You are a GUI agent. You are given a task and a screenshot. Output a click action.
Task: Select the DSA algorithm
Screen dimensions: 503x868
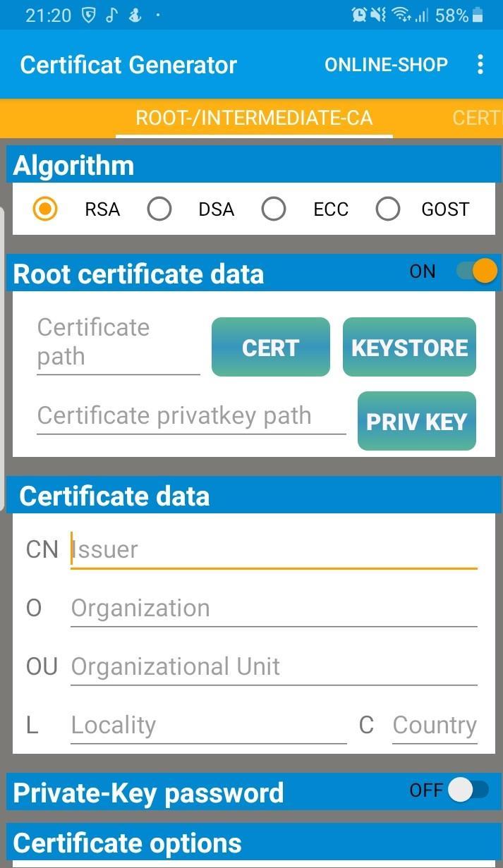click(159, 209)
